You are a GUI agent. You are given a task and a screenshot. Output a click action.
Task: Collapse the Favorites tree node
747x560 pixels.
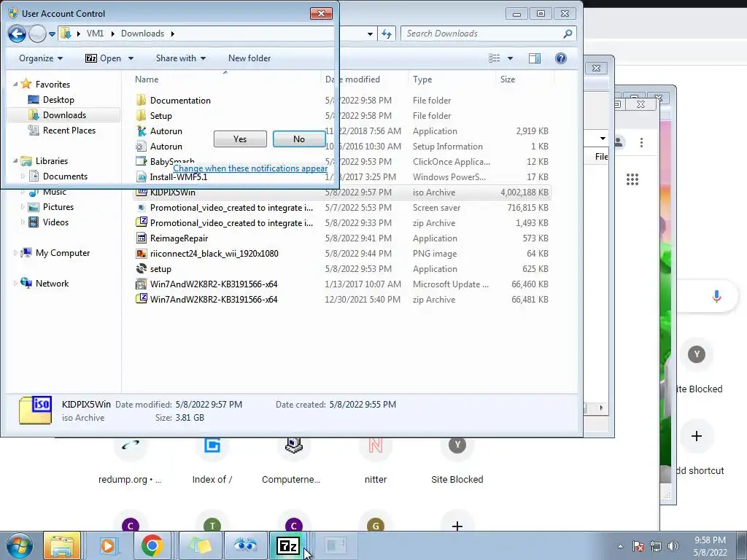click(x=15, y=85)
